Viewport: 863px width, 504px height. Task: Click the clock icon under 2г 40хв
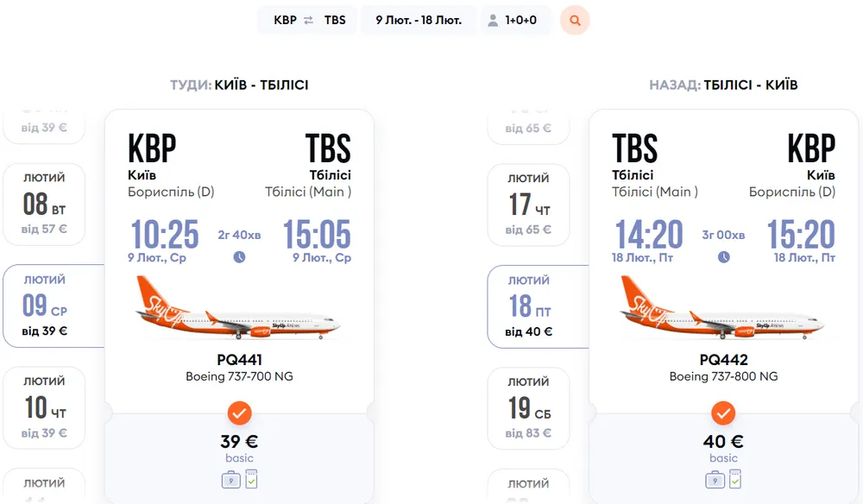[x=239, y=256]
